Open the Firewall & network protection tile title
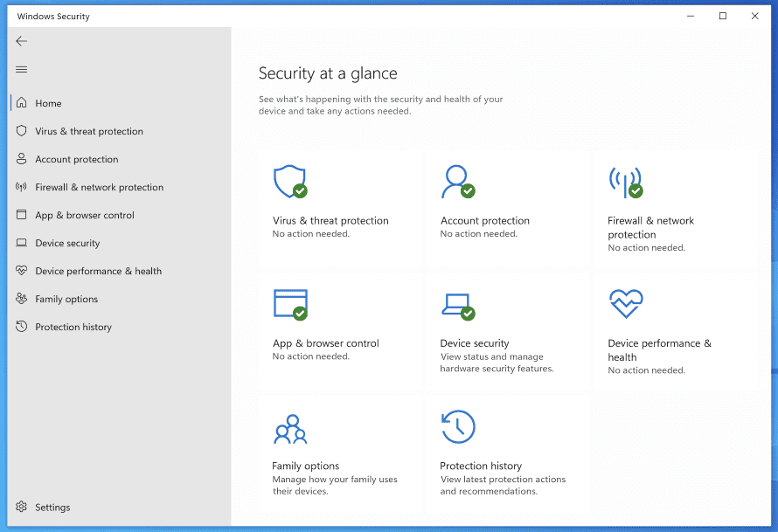This screenshot has width=778, height=532. click(x=651, y=228)
